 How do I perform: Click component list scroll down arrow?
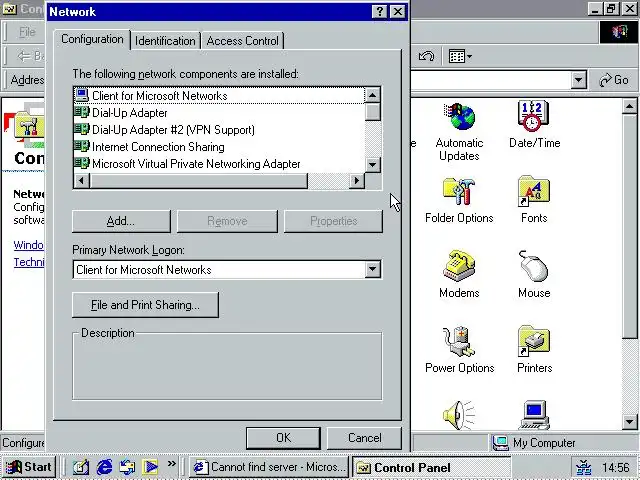click(x=372, y=164)
